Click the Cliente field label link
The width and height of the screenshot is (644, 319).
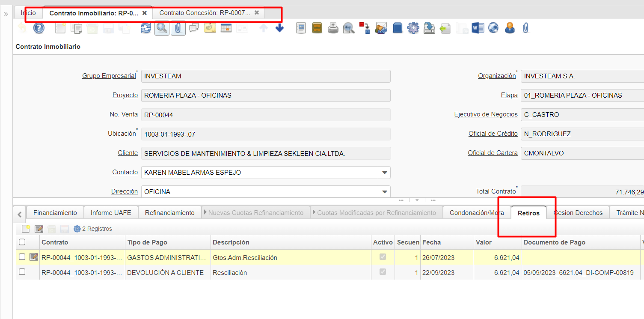coord(128,153)
